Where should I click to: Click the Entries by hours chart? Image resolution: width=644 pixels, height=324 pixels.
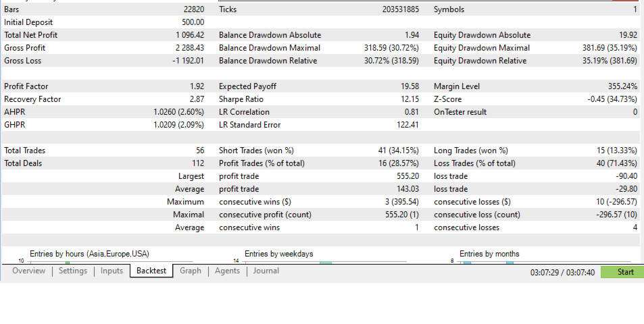pos(101,259)
